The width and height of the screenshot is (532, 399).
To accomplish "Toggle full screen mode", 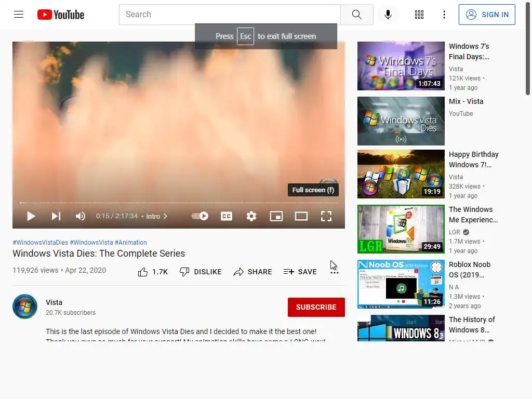I will pyautogui.click(x=326, y=216).
